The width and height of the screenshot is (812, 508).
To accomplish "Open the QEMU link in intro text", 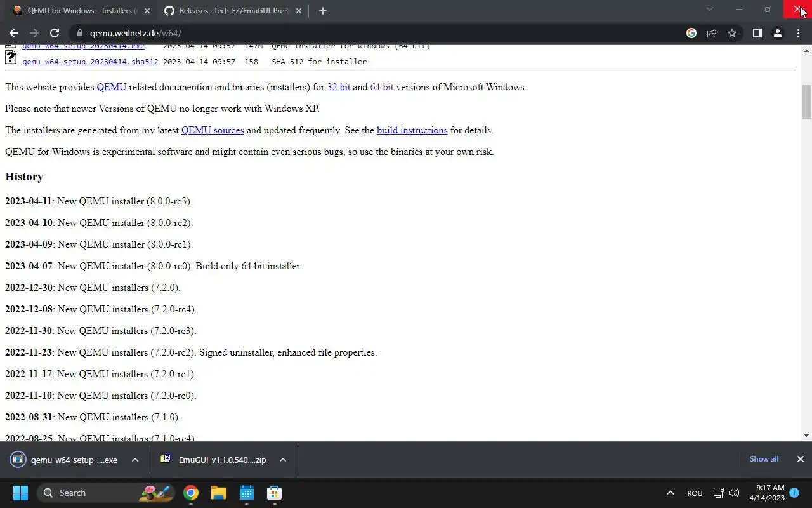I will [x=112, y=87].
